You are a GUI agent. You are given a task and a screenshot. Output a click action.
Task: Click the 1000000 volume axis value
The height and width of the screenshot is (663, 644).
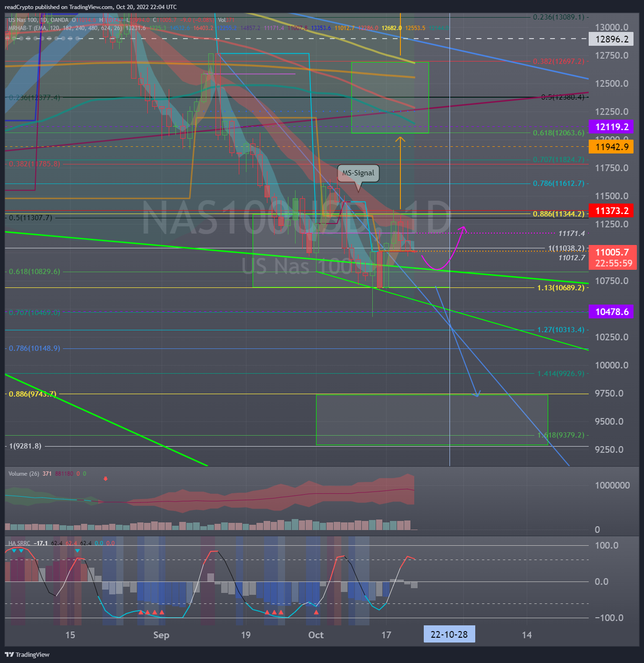[612, 485]
